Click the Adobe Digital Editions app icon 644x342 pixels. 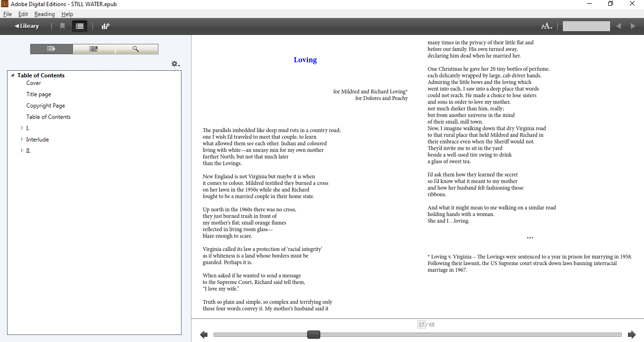(x=5, y=4)
